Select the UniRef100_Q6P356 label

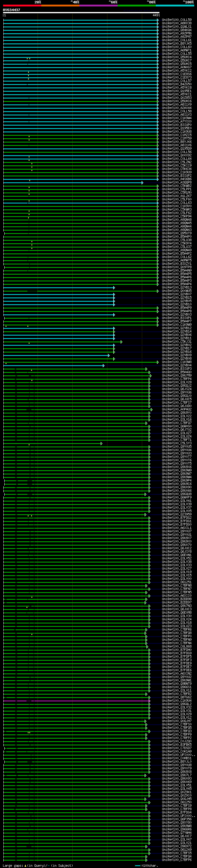click(x=177, y=819)
